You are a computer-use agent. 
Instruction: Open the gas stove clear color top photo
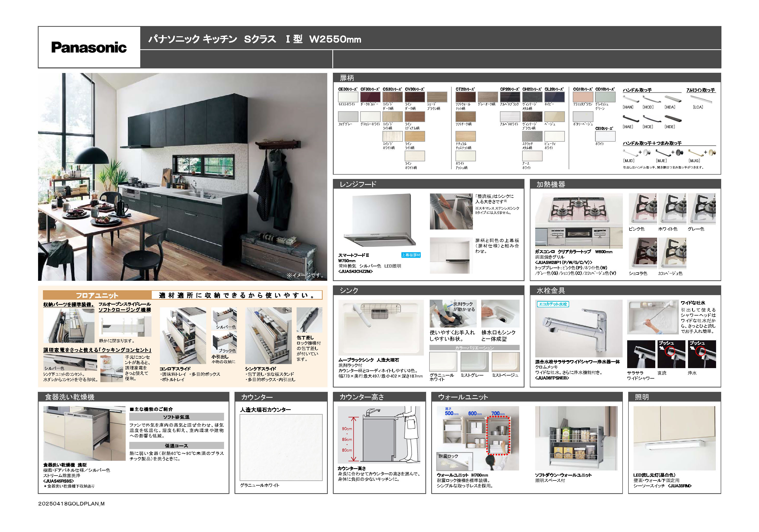579,221
